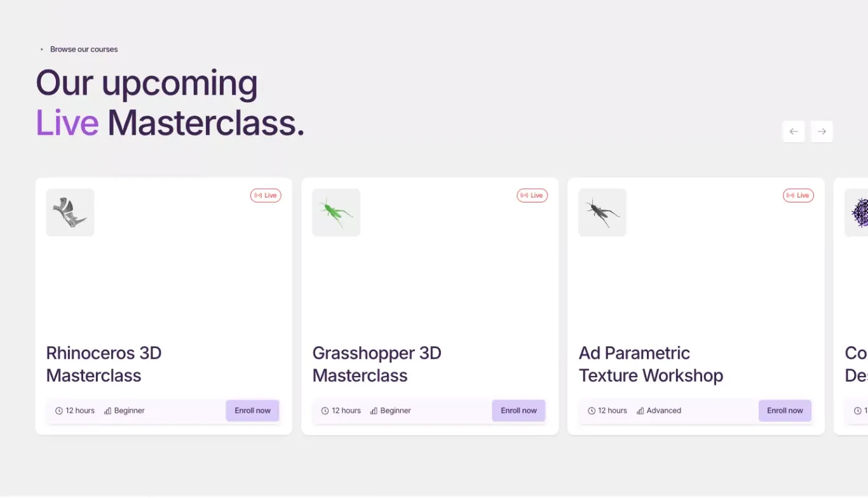The width and height of the screenshot is (868, 498).
Task: Open the Ad Parametric Texture Workshop thumbnail
Action: [602, 212]
